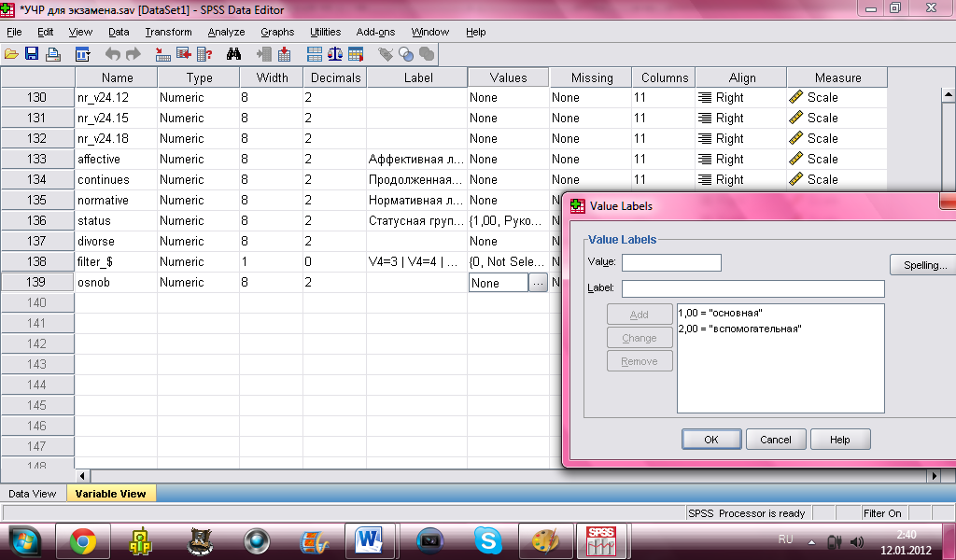Open the Graphs menu
Image resolution: width=956 pixels, height=560 pixels.
pyautogui.click(x=277, y=32)
